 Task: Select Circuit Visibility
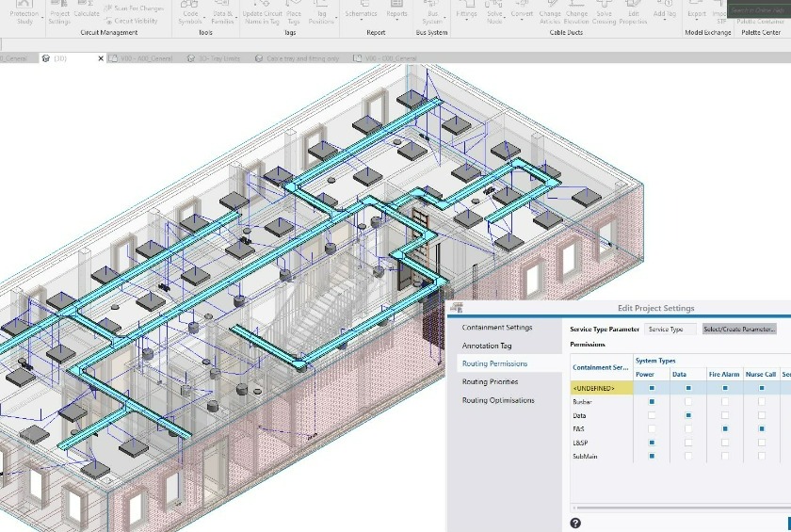pos(131,21)
